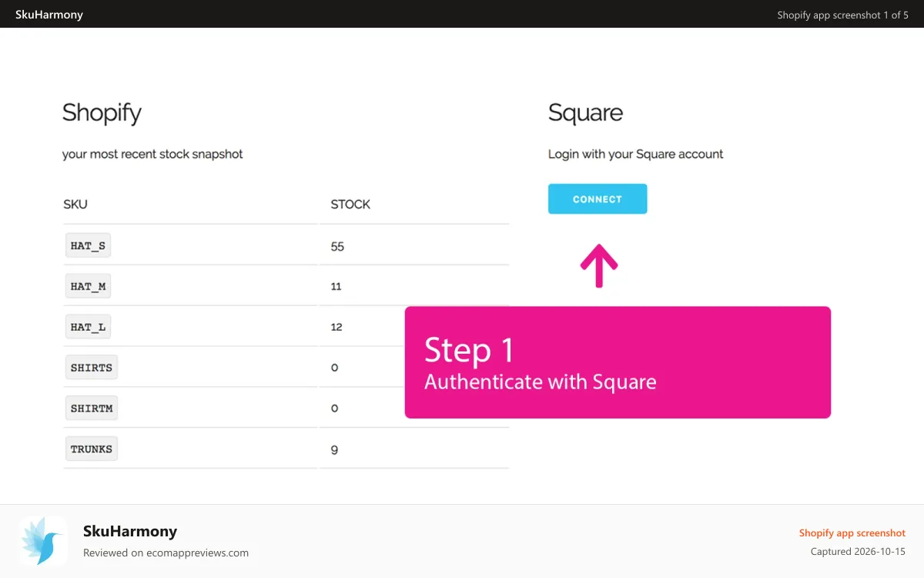
Task: Click the bold SkuHarmony name in footer
Action: (x=130, y=531)
